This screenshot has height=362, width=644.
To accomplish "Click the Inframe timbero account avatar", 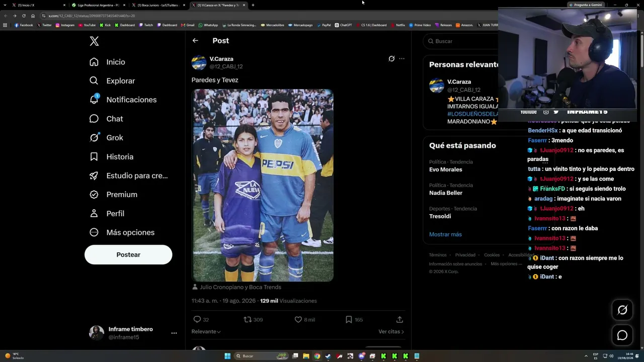I will pos(97,333).
